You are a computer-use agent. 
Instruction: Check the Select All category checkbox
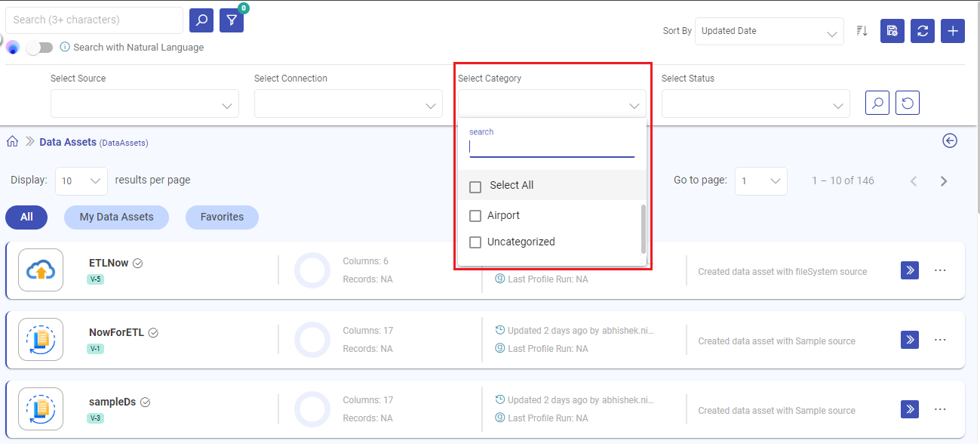click(x=475, y=187)
